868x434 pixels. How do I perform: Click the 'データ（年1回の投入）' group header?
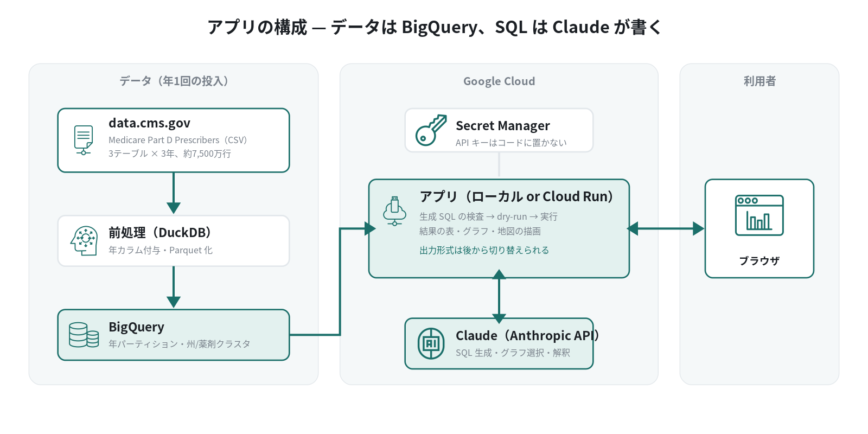tap(174, 81)
